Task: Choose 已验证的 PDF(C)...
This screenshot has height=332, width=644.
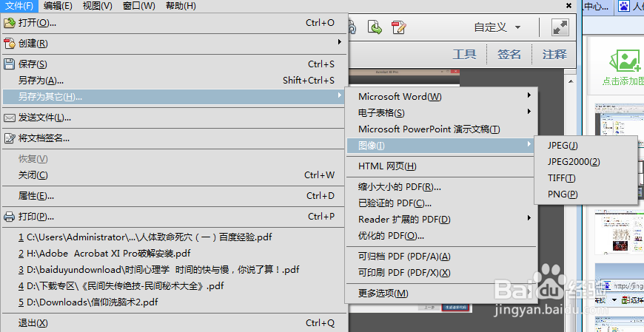Action: point(441,203)
